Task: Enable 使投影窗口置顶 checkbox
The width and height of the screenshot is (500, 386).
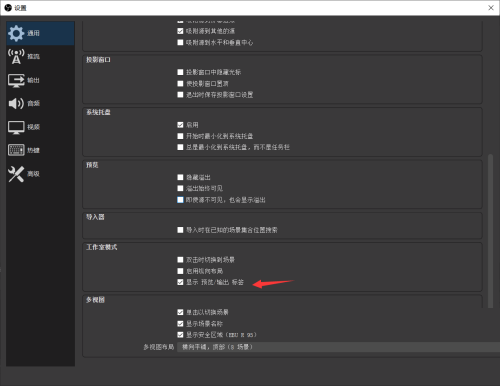Action: [x=180, y=83]
